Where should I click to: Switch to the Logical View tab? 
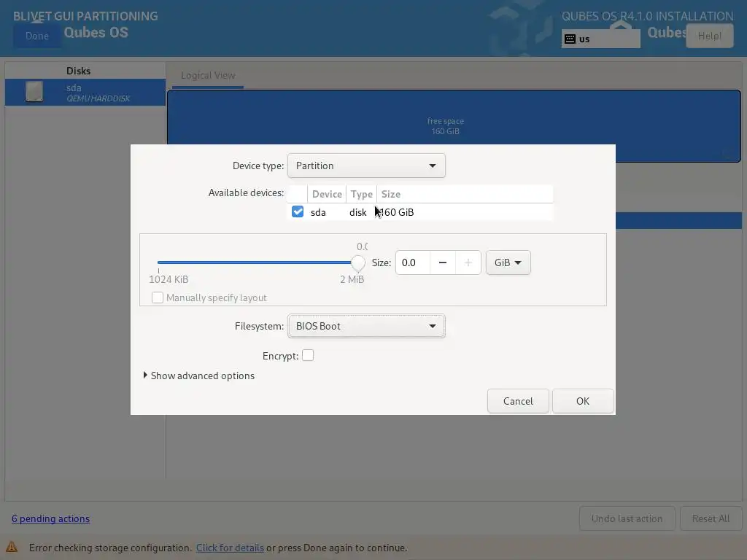coord(208,76)
